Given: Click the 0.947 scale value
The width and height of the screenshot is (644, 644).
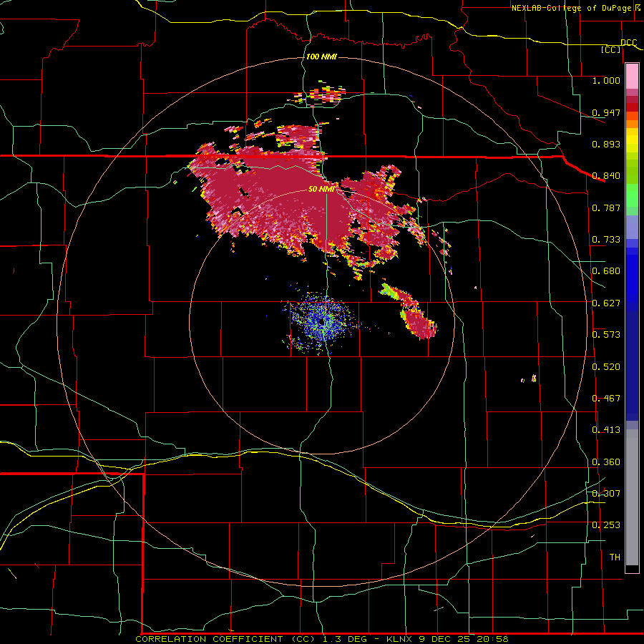Looking at the screenshot, I should [606, 112].
